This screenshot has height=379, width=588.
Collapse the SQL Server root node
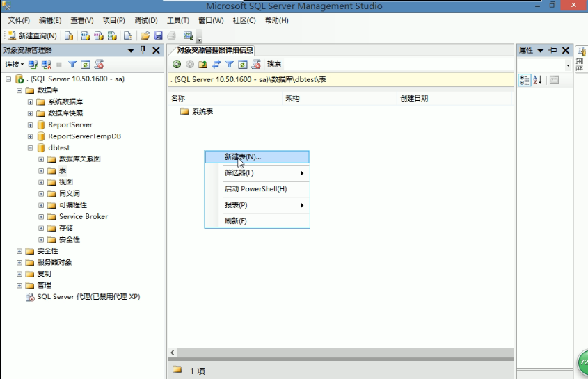click(x=8, y=79)
